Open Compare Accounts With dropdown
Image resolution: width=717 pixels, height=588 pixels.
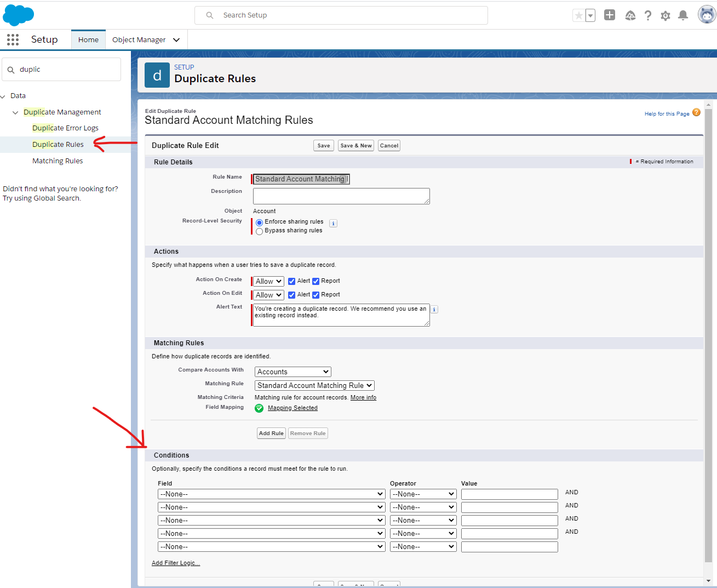tap(293, 372)
